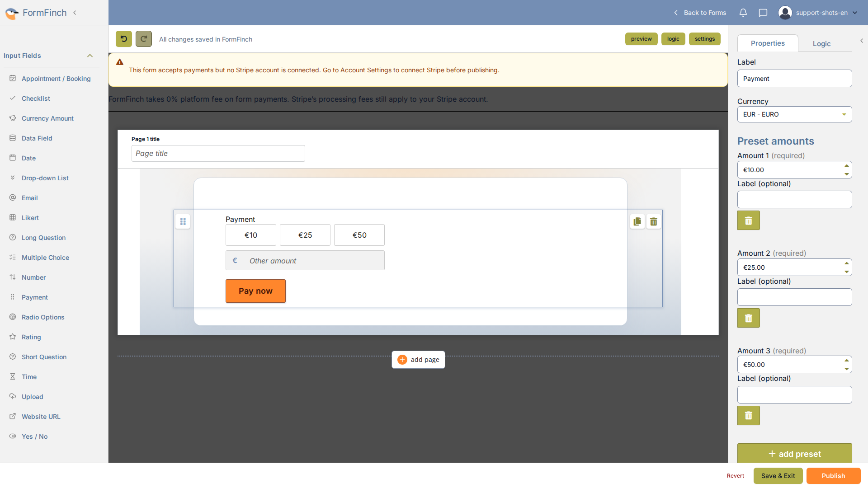Add a Likert grid field
This screenshot has width=868, height=488.
click(30, 218)
